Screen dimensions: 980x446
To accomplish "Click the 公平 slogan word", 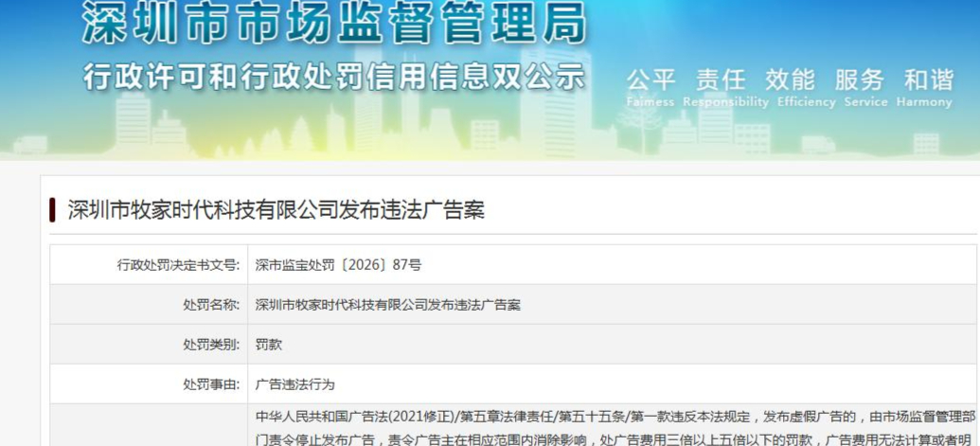I will coord(650,80).
